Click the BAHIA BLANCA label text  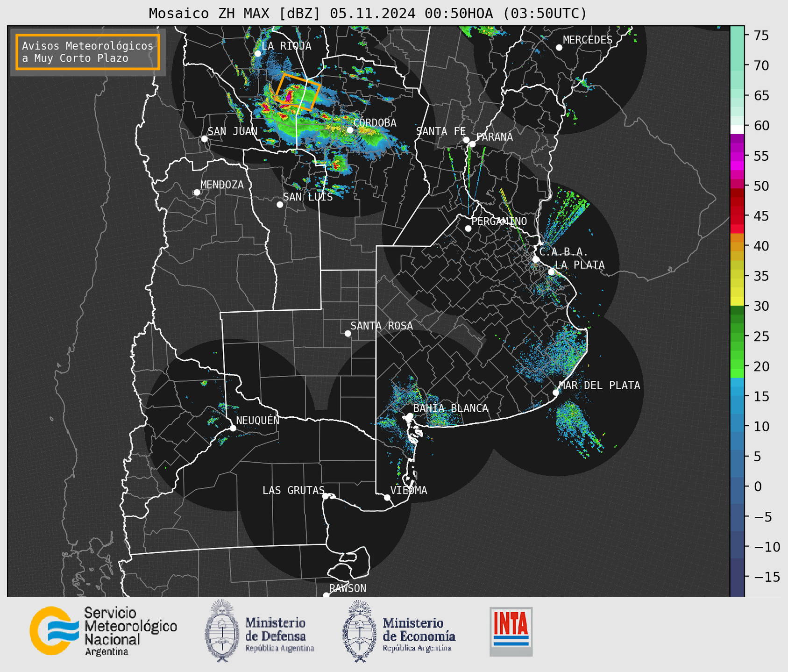pos(451,408)
